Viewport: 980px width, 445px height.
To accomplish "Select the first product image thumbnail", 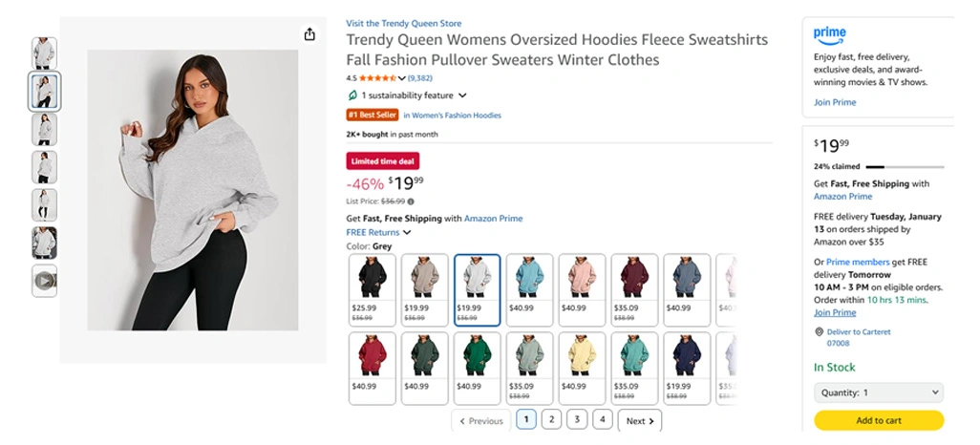I will click(x=45, y=53).
